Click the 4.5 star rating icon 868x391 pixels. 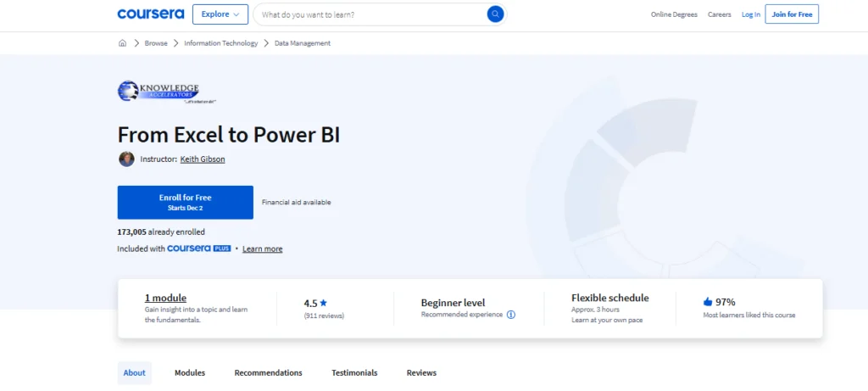(x=323, y=303)
